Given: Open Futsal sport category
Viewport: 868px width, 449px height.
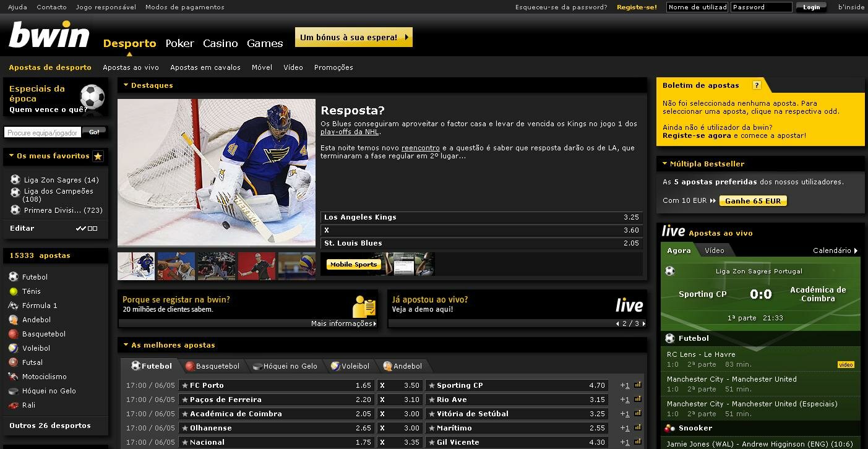Looking at the screenshot, I should coord(32,362).
